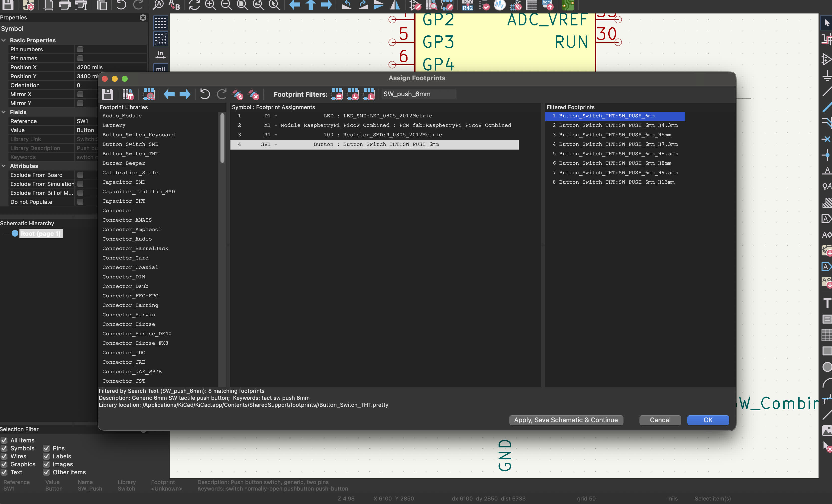View the selected footprint with the magnifier icon

[149, 94]
